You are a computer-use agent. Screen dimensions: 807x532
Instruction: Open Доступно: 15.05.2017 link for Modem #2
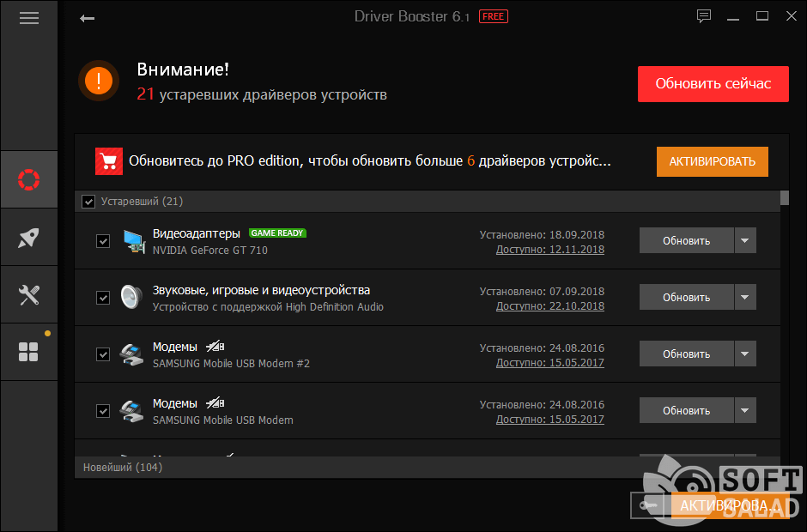tap(549, 363)
